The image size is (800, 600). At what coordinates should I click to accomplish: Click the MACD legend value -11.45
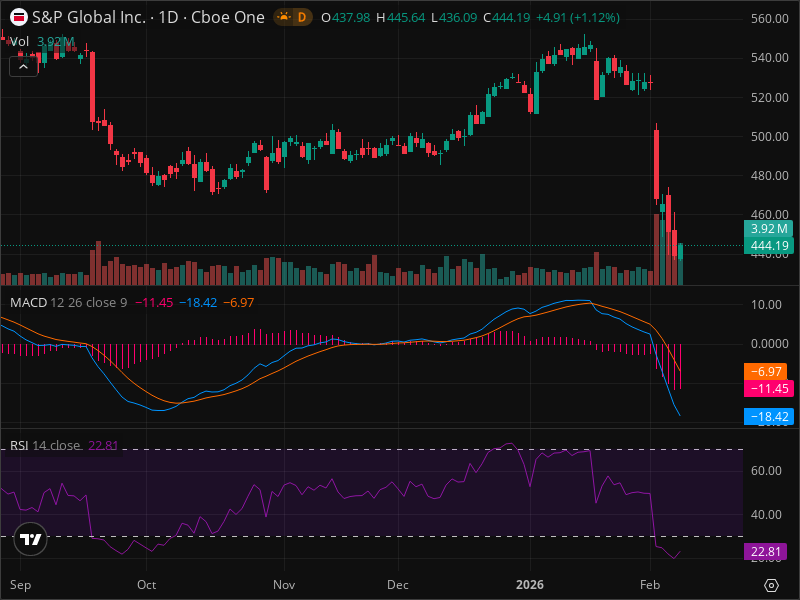click(154, 303)
